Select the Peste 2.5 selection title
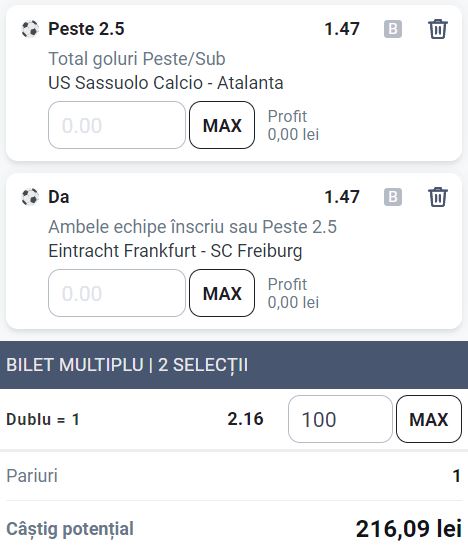The height and width of the screenshot is (551, 468). click(86, 29)
